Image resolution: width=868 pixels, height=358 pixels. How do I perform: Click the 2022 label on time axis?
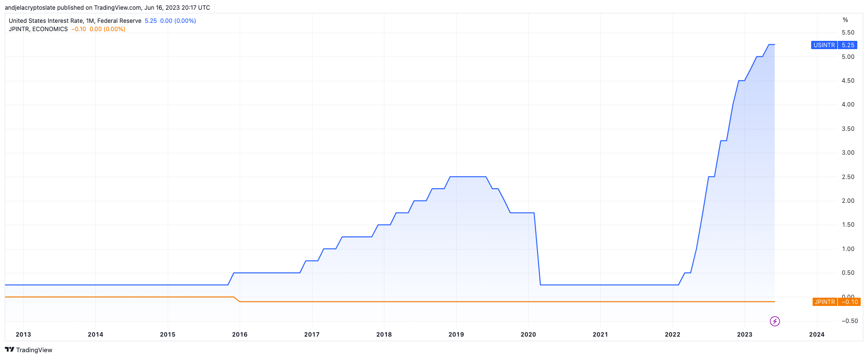click(x=673, y=335)
